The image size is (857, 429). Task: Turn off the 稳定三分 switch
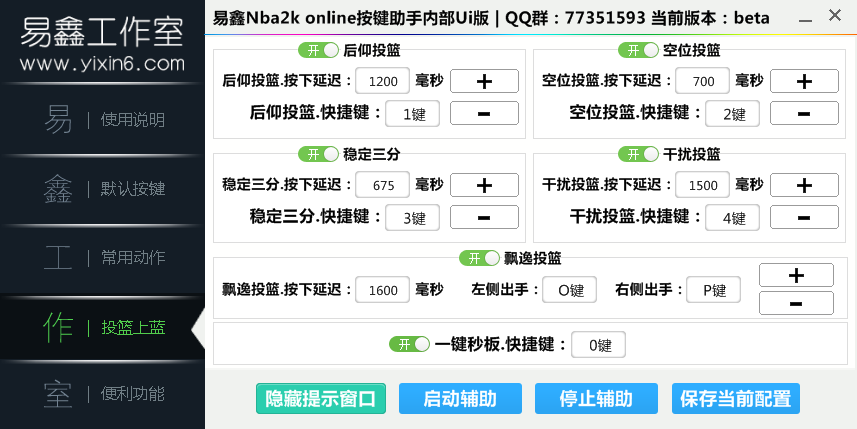tap(318, 154)
